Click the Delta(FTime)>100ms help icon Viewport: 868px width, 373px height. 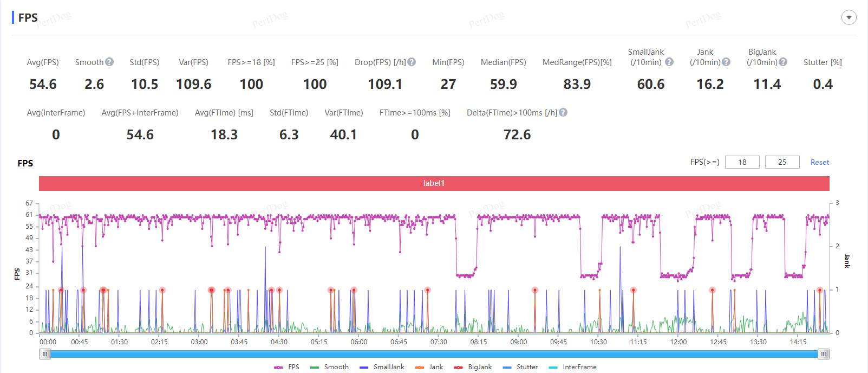(x=563, y=112)
